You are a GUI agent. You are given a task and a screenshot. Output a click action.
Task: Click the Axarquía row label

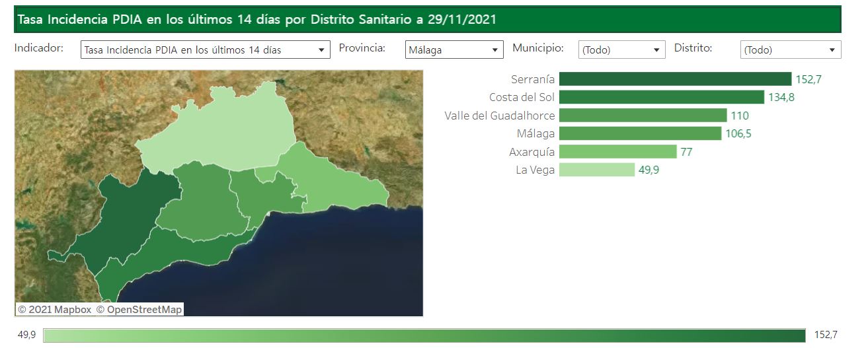pos(532,152)
